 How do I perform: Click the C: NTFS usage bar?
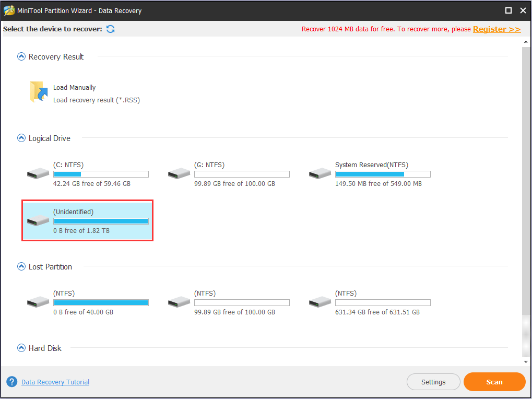[x=101, y=174]
